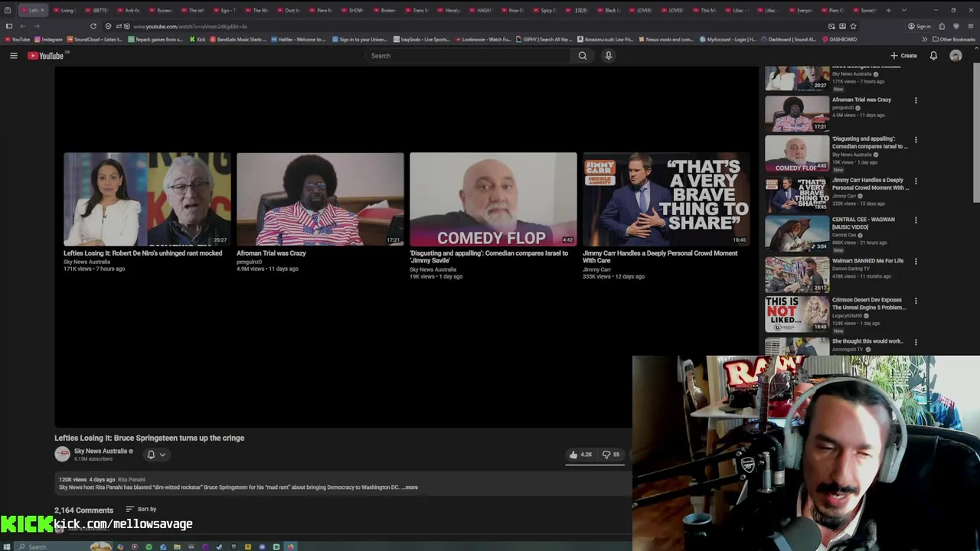The height and width of the screenshot is (551, 980).
Task: Go to the YouTube home logo
Action: pyautogui.click(x=45, y=56)
